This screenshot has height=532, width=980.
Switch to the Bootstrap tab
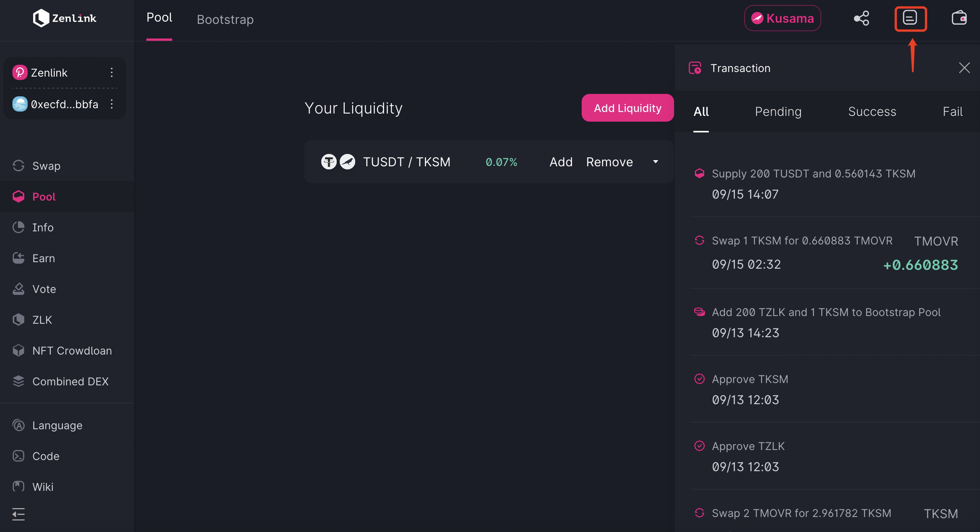[225, 19]
